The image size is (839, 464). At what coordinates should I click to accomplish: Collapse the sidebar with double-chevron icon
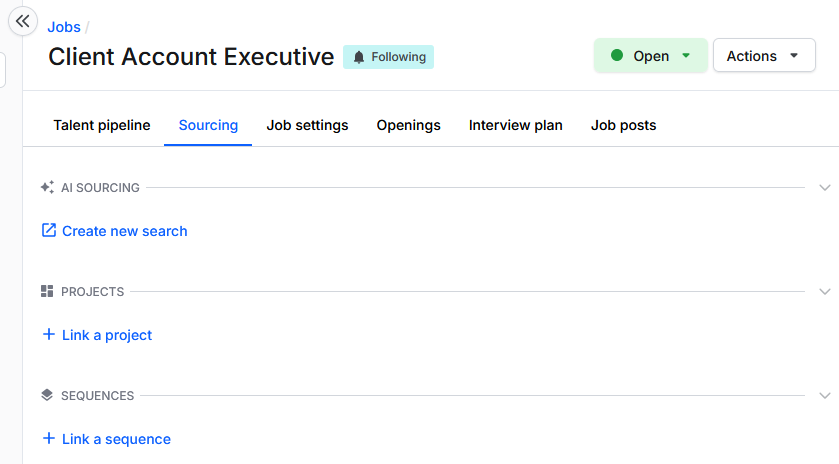[22, 21]
